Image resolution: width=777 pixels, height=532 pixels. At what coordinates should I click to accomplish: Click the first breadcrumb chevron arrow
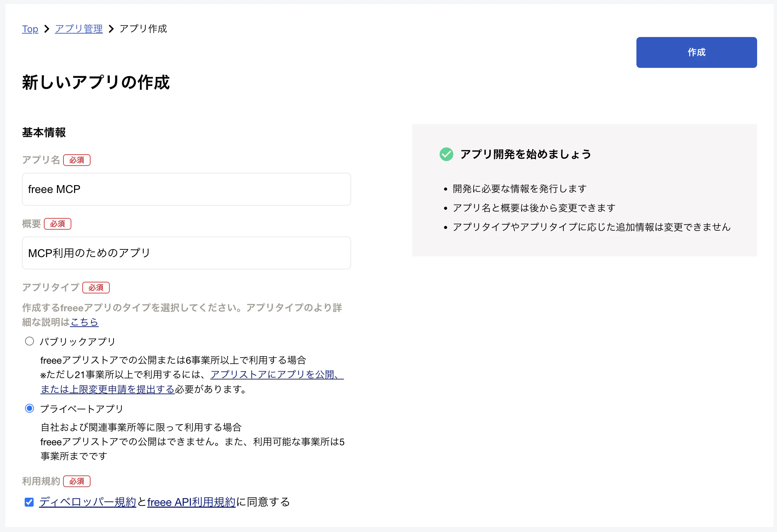pos(47,29)
